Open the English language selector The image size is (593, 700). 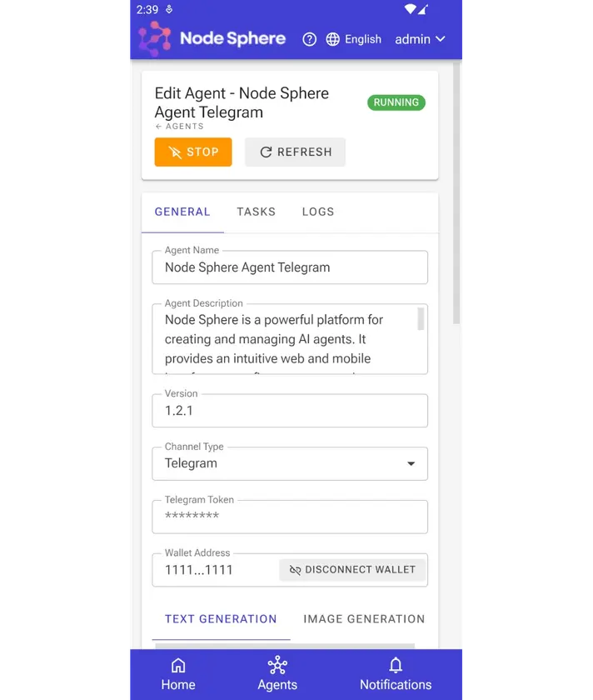363,39
